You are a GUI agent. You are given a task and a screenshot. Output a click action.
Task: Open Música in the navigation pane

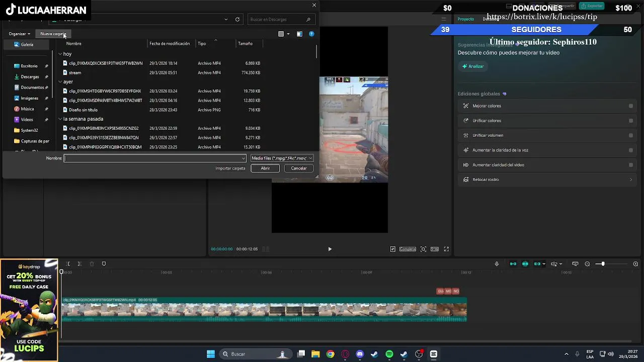point(27,109)
